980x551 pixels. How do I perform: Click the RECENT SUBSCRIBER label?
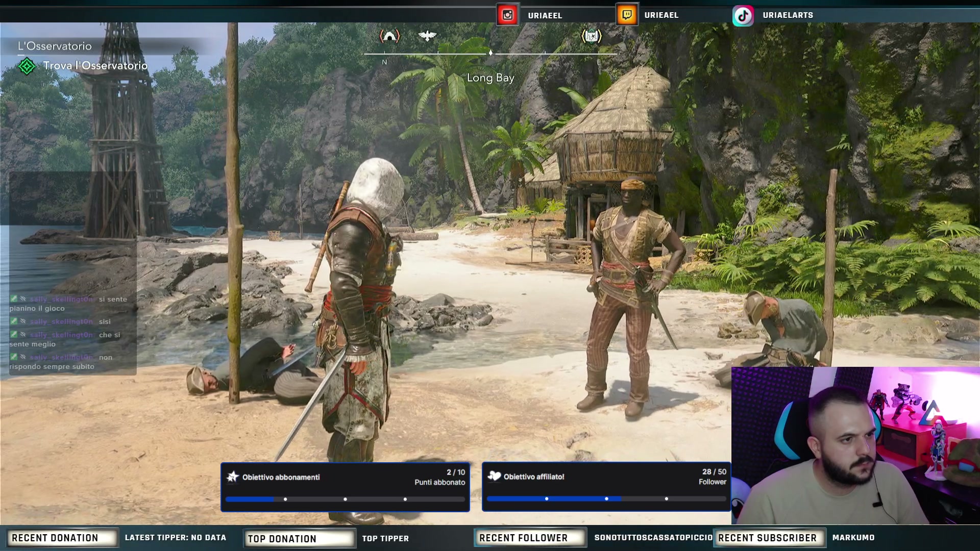point(767,538)
